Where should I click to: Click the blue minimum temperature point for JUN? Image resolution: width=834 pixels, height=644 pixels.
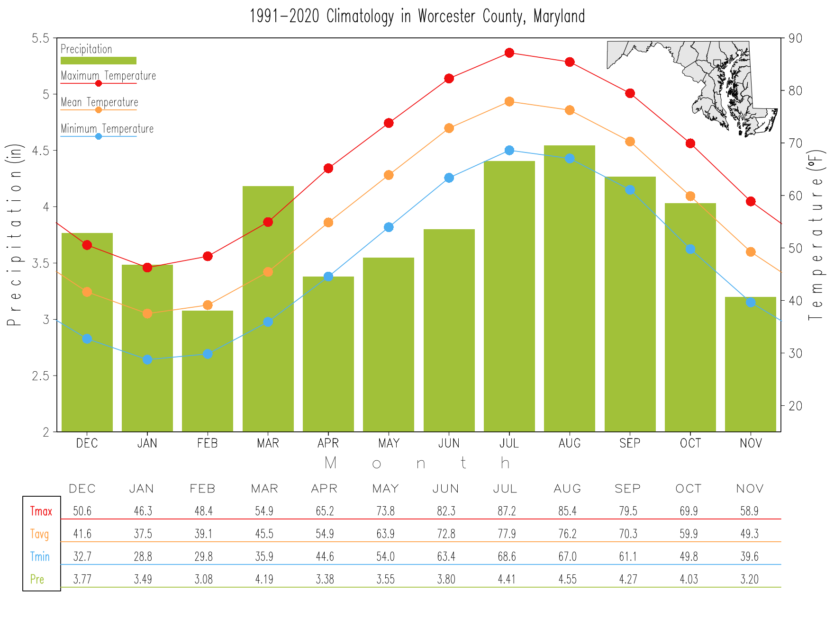point(449,178)
